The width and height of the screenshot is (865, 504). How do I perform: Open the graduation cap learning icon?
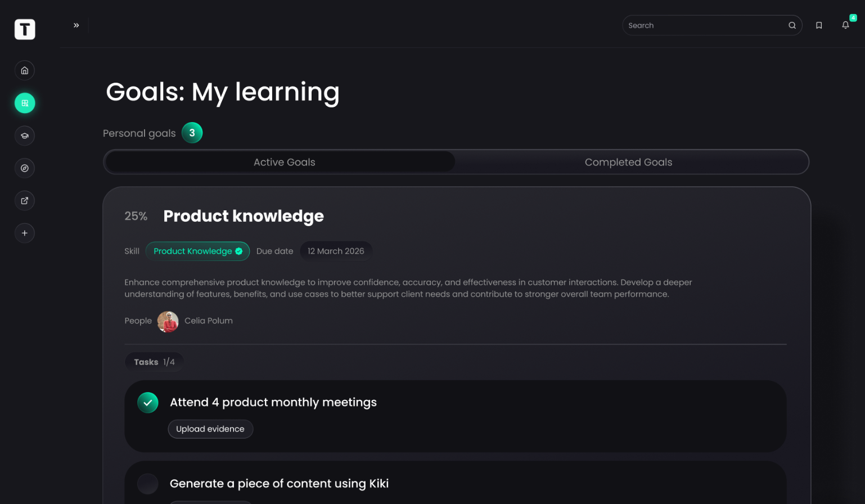(x=25, y=136)
